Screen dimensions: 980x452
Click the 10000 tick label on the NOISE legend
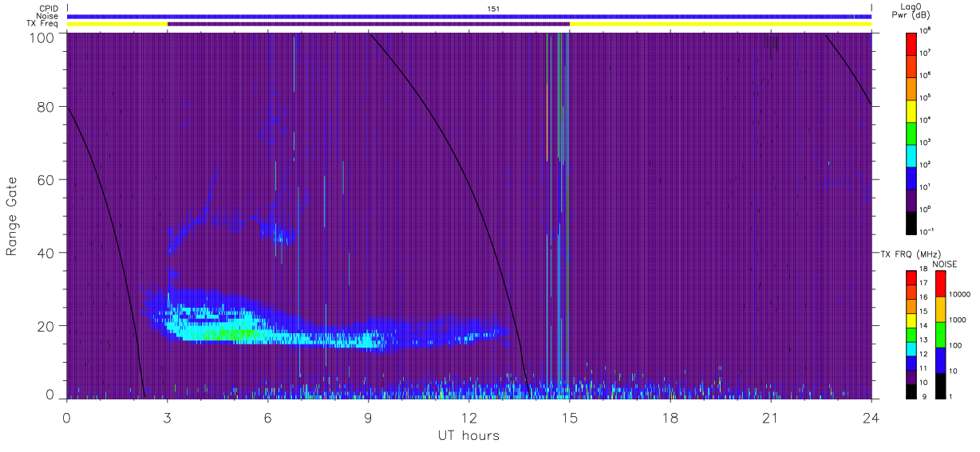coord(961,294)
